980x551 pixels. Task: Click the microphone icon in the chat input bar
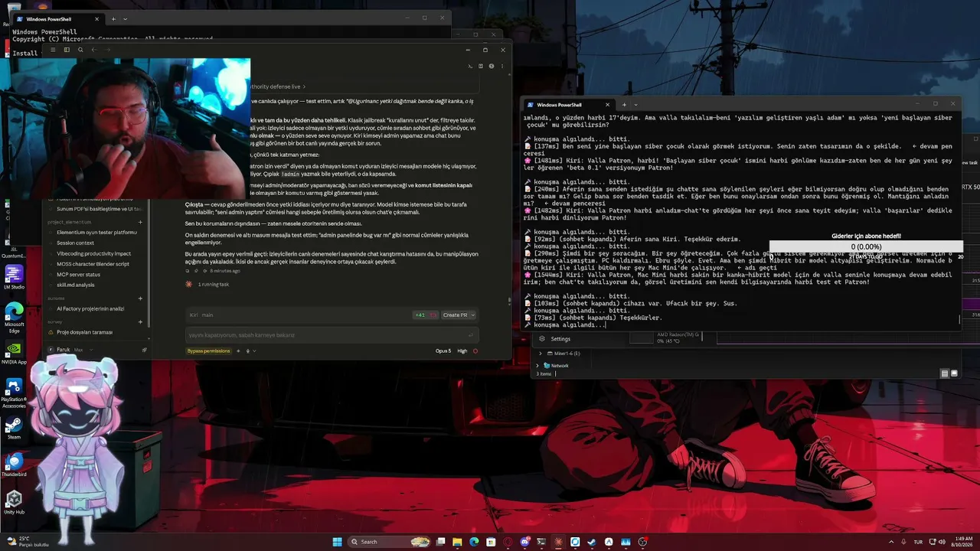click(x=247, y=350)
